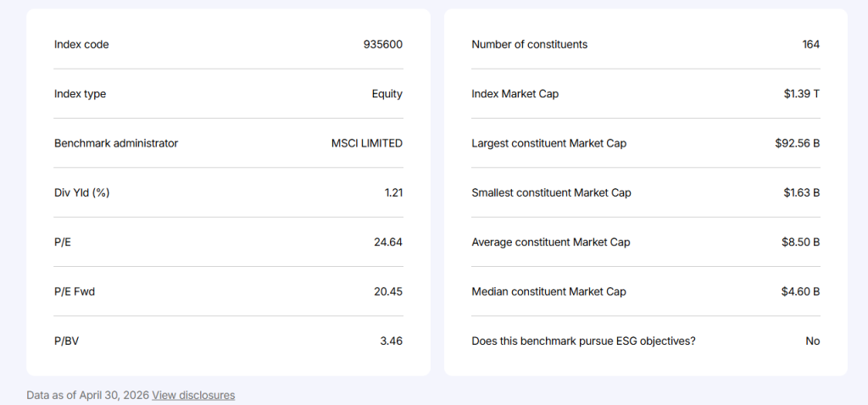Viewport: 868px width, 405px height.
Task: Click the P/BV value 3.46
Action: tap(392, 341)
